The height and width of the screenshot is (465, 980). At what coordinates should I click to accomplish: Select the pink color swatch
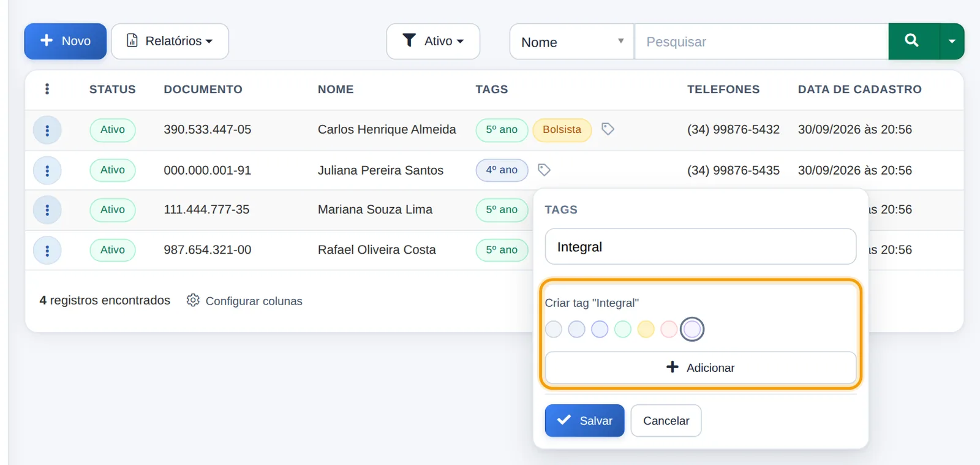[x=669, y=330]
